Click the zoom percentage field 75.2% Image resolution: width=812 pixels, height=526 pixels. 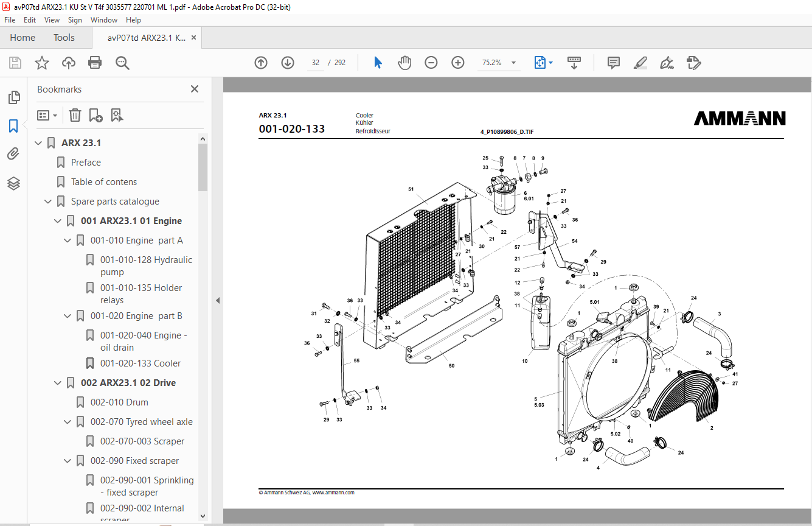coord(492,63)
